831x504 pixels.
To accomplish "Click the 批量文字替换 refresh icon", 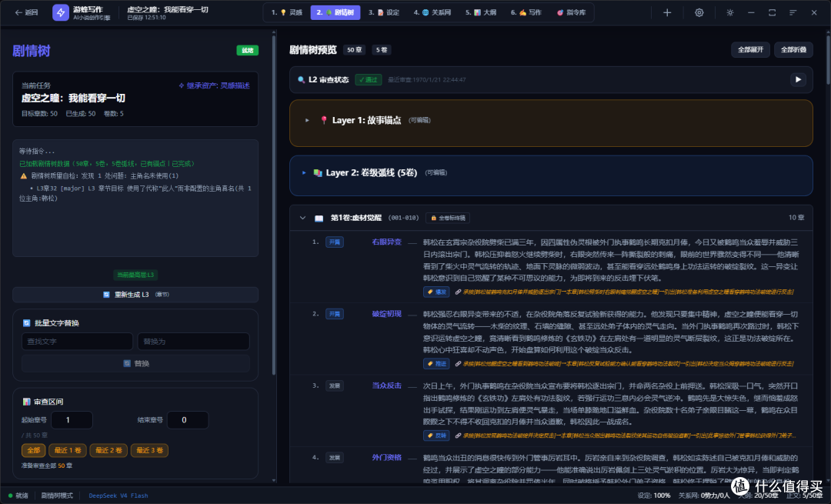I will (26, 322).
